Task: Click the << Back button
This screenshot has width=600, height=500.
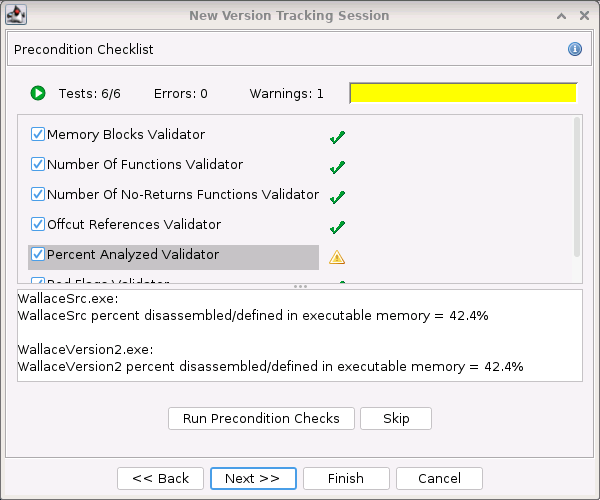Action: point(160,478)
